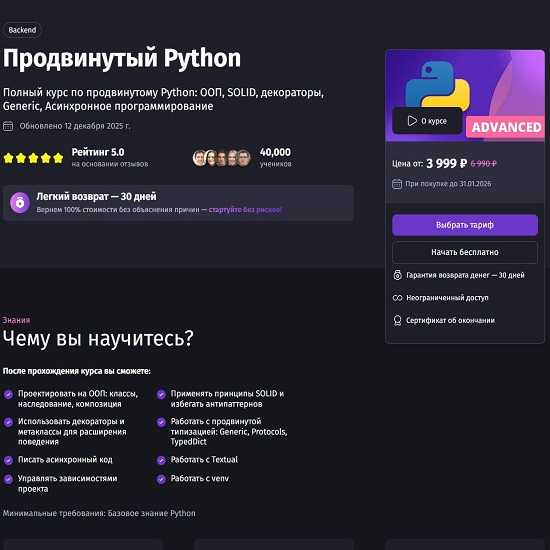
Task: Click the crossed-out '6 990 ₽' old price
Action: click(x=483, y=163)
